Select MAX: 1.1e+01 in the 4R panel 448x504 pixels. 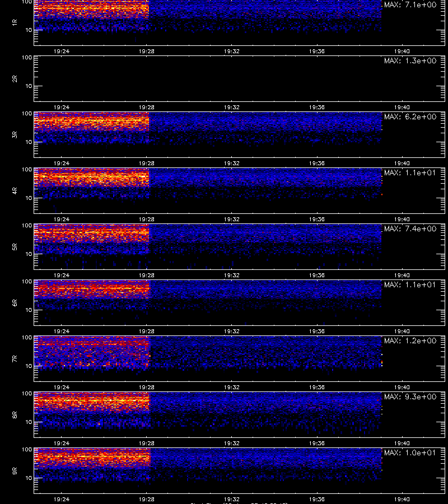[x=410, y=172]
